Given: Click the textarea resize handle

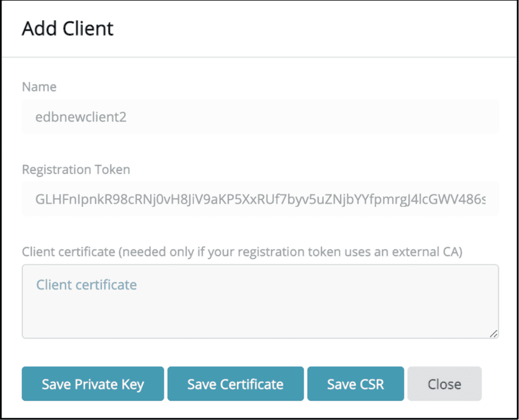Looking at the screenshot, I should pos(494,334).
